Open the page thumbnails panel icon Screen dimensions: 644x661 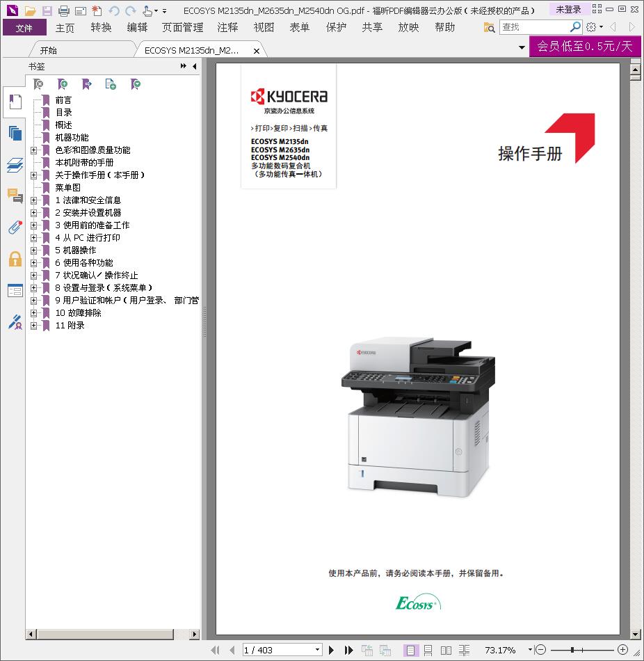pyautogui.click(x=15, y=133)
